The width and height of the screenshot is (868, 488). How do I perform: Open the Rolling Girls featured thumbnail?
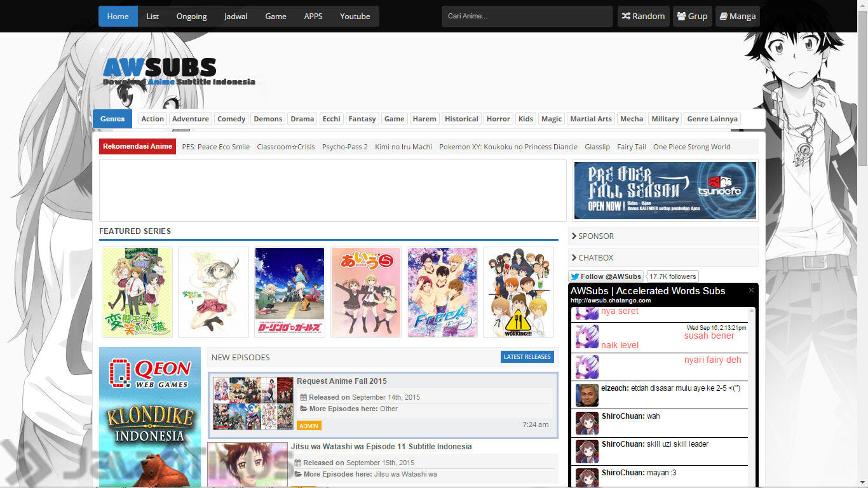pos(290,292)
